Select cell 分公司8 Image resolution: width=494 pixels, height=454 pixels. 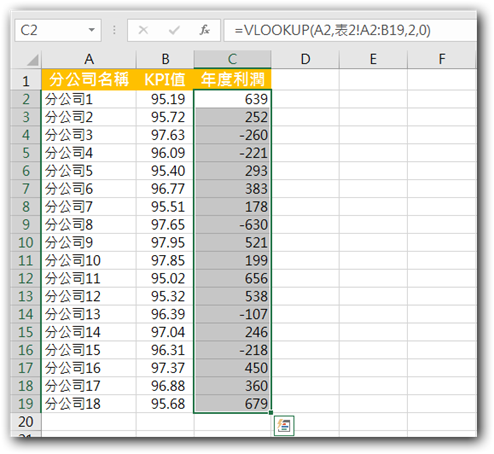point(89,225)
